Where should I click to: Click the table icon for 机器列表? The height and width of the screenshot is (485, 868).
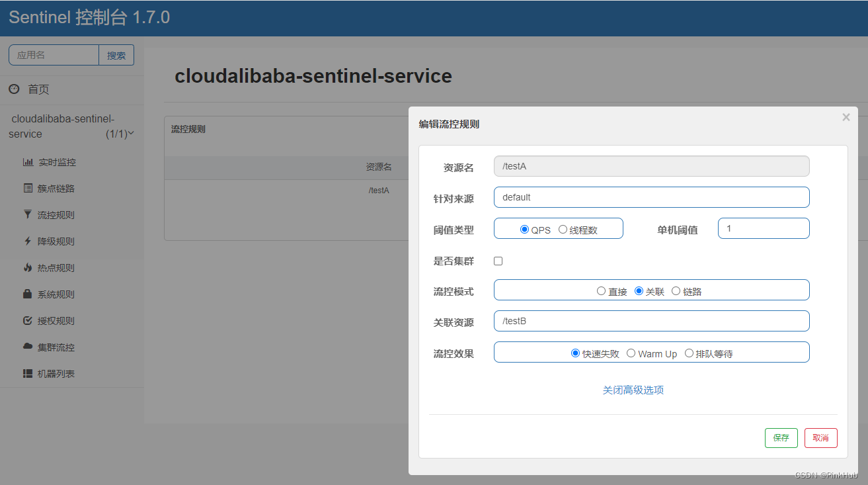click(x=28, y=374)
